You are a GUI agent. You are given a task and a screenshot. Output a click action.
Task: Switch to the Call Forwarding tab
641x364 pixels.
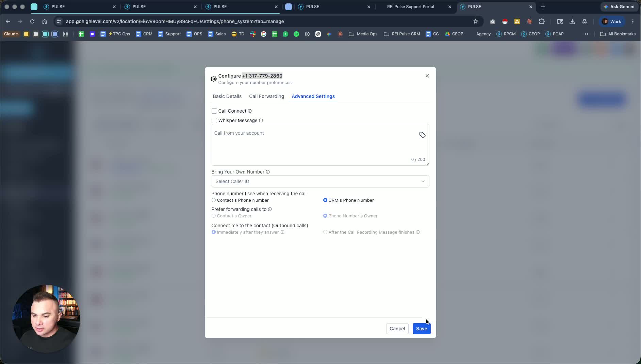coord(266,96)
